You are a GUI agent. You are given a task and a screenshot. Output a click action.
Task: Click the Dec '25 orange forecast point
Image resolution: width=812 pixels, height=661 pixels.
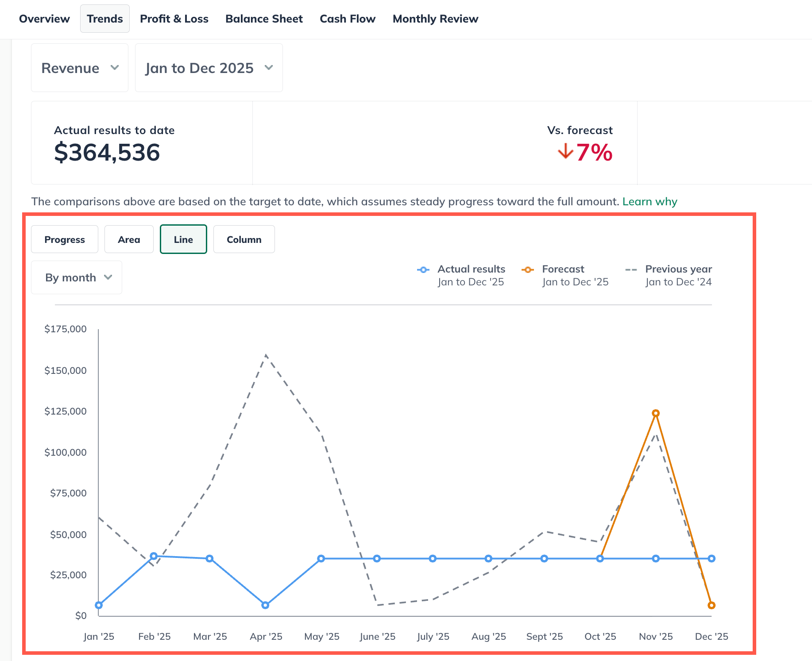[x=711, y=605]
